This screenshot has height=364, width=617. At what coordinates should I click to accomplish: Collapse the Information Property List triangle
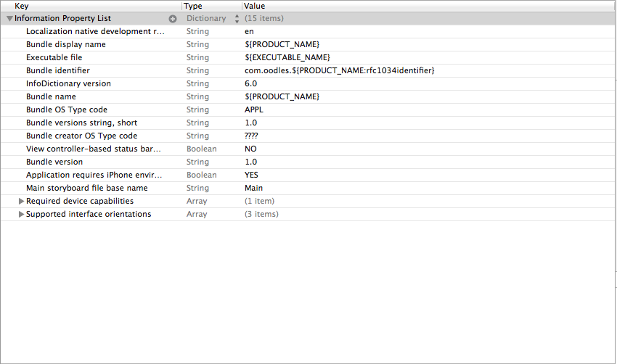(x=10, y=18)
